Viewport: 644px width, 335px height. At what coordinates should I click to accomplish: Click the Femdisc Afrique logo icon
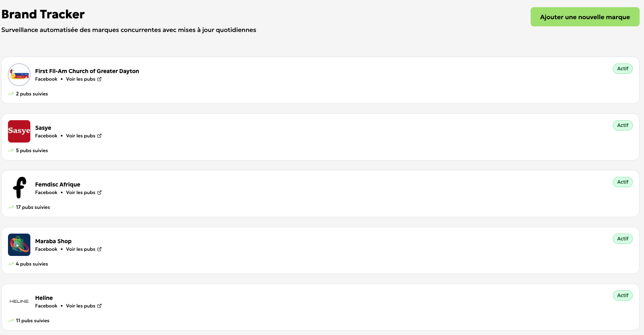(19, 188)
